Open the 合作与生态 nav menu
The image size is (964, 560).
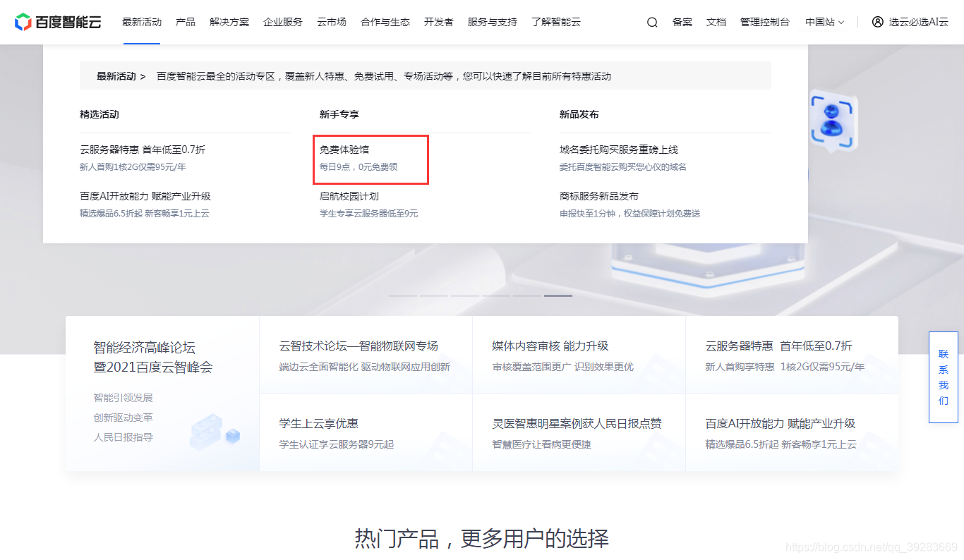coord(385,22)
